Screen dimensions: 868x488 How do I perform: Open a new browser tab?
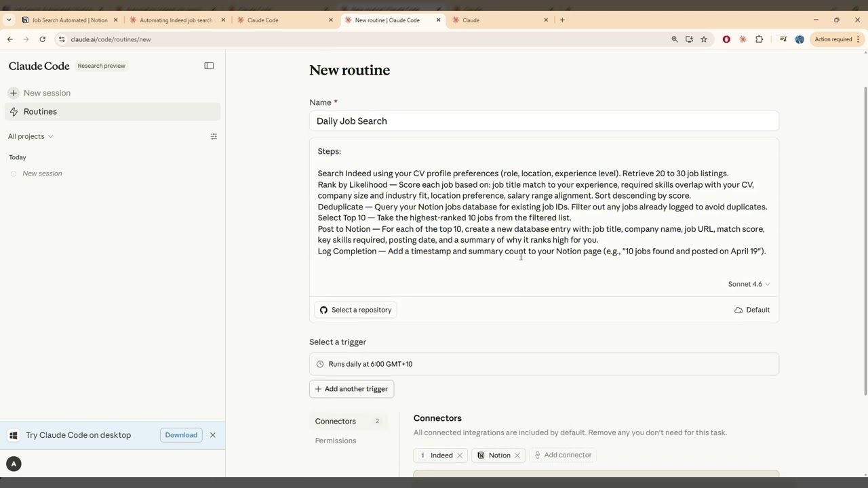(x=562, y=20)
